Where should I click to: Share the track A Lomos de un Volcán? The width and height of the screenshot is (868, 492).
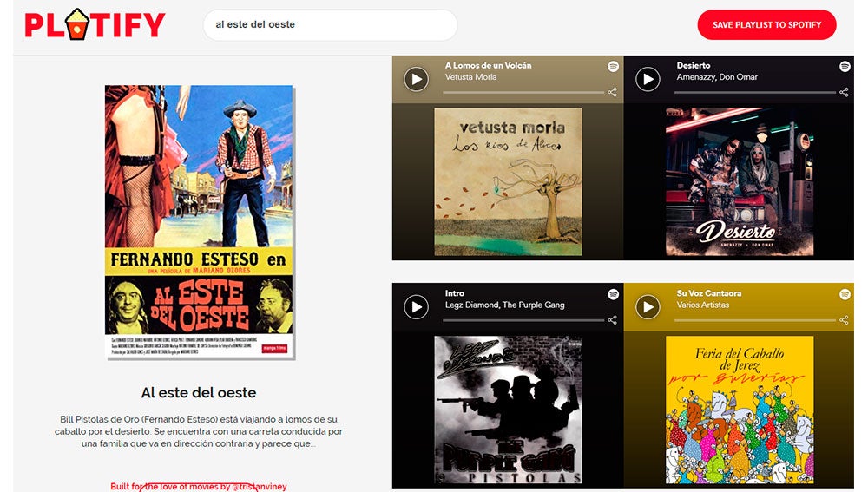coord(612,92)
